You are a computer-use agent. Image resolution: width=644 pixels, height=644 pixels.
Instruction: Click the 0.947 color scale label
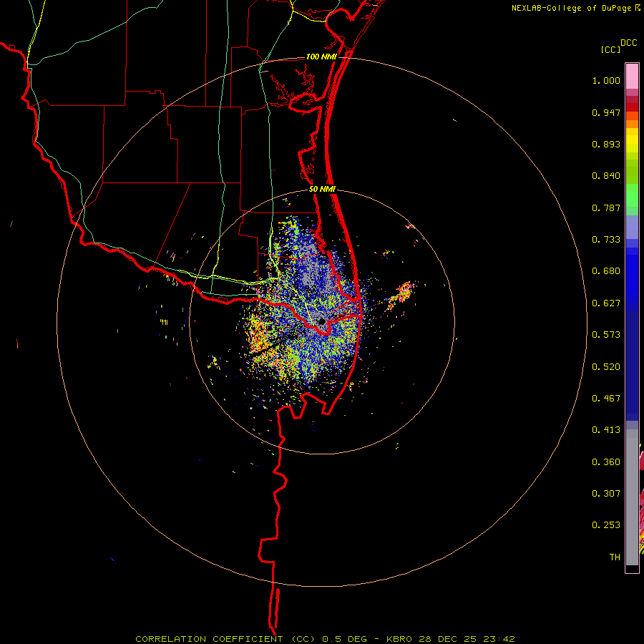[606, 112]
